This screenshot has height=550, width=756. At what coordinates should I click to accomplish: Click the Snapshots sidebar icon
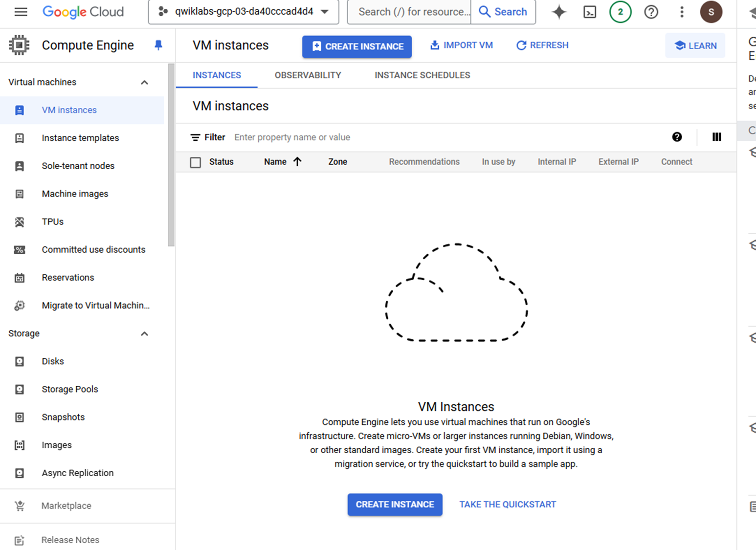click(x=20, y=417)
